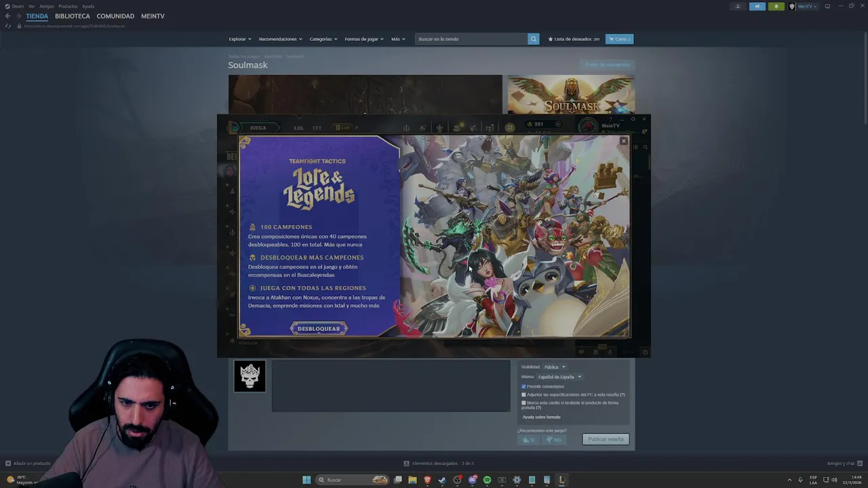Screen dimensions: 868x488
Task: Click the skull crown Steam avatar thumbnail
Action: pyautogui.click(x=250, y=376)
